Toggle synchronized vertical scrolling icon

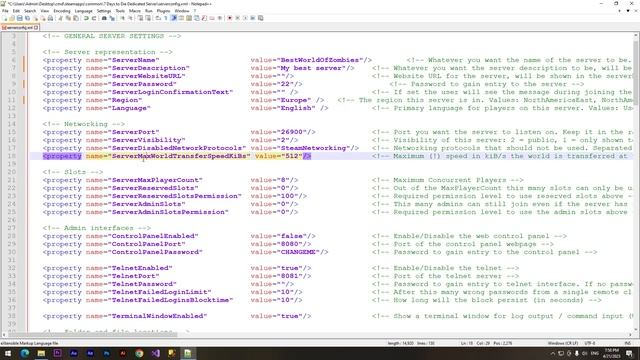click(141, 18)
